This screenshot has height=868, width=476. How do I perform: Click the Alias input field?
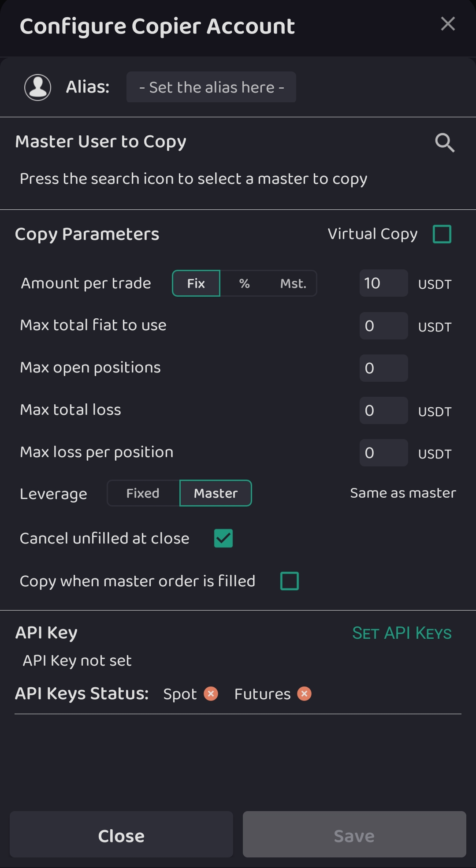coord(211,87)
